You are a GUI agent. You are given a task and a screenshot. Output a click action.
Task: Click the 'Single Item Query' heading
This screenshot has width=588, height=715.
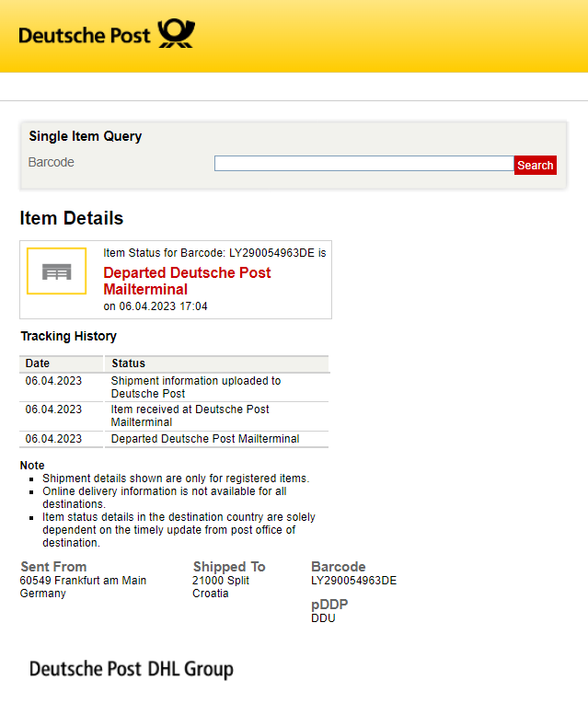tap(86, 136)
